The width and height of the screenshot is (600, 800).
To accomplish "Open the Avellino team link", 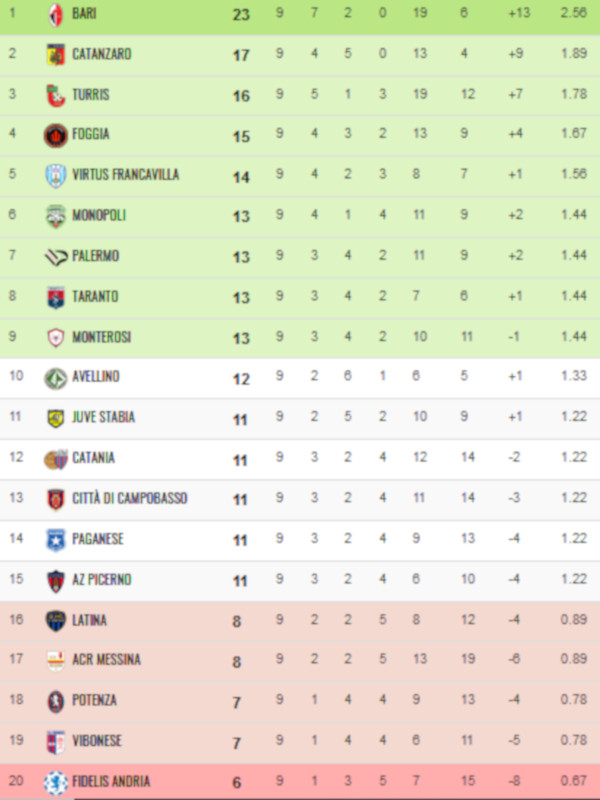I will click(96, 377).
